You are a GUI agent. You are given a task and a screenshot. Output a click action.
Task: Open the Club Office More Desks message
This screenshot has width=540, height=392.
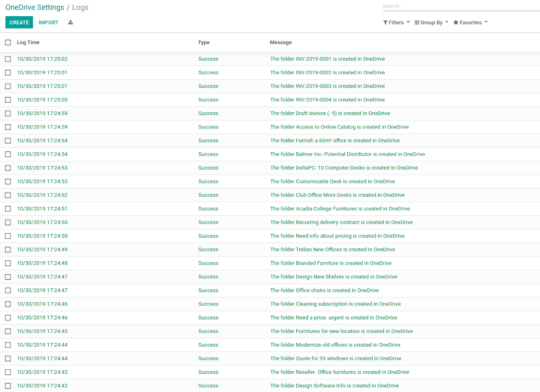337,195
